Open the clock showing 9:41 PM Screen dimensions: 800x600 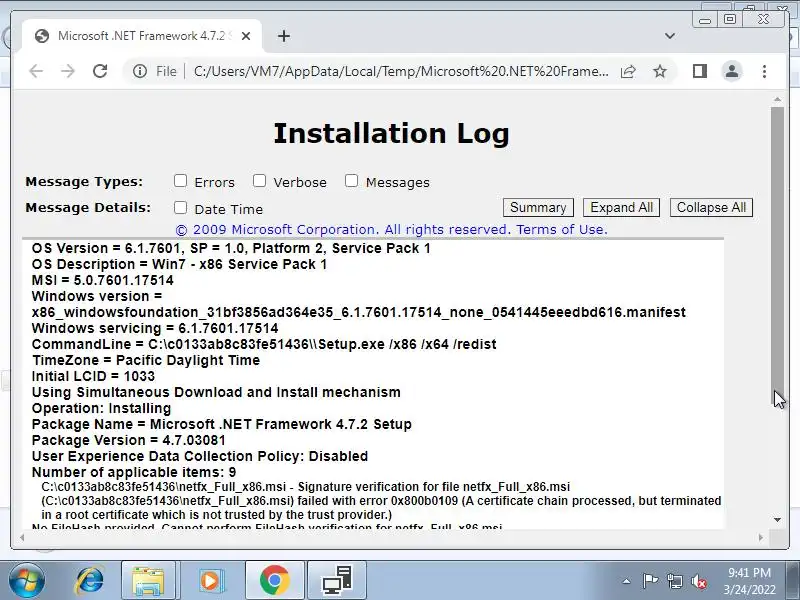click(748, 581)
